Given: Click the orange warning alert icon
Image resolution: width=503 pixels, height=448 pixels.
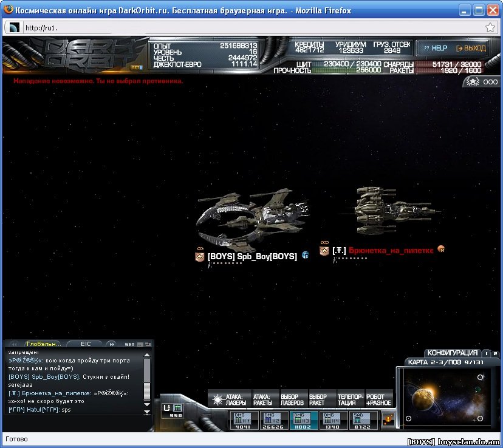Looking at the screenshot, I should click(x=388, y=419).
